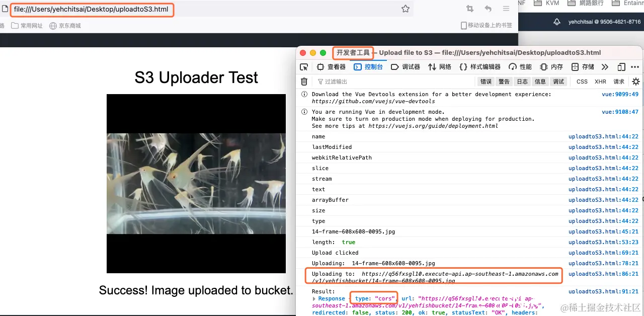Toggle the 日志 logs filter
644x316 pixels.
coord(522,82)
